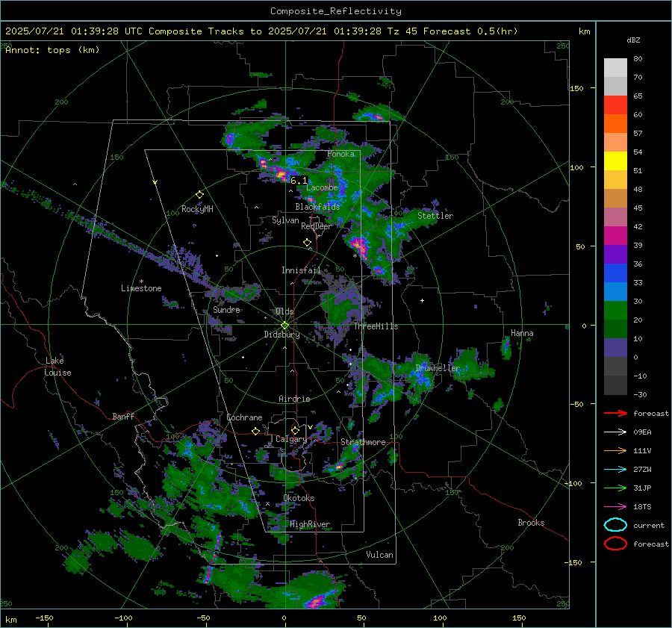Click the asterisk marker above Limestone
This screenshot has width=672, height=628.
coord(141,282)
